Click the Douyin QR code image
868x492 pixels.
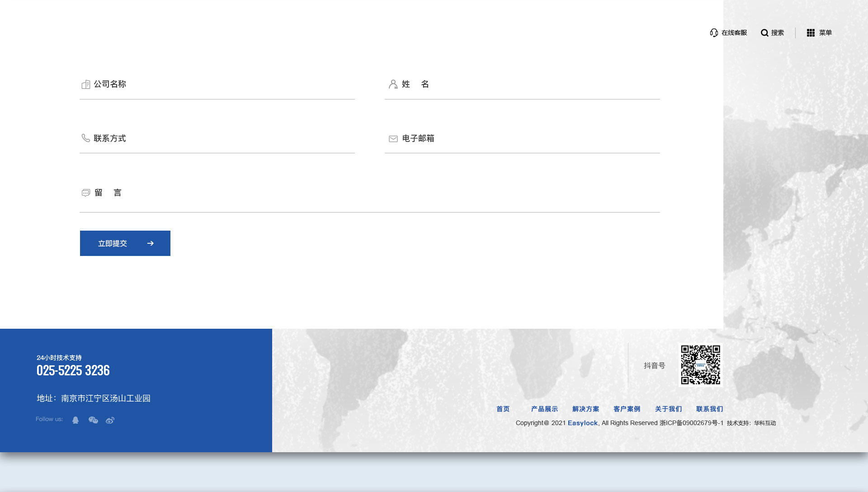[700, 365]
